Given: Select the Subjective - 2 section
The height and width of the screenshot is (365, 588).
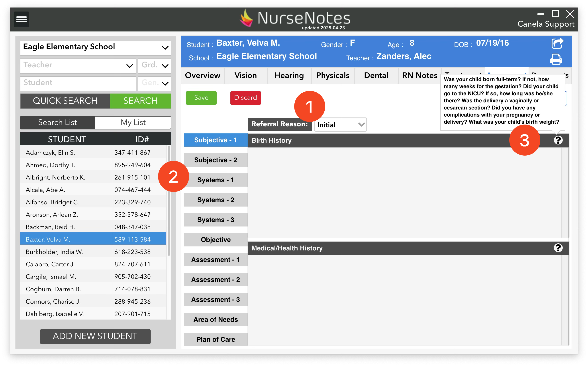Looking at the screenshot, I should pyautogui.click(x=216, y=160).
